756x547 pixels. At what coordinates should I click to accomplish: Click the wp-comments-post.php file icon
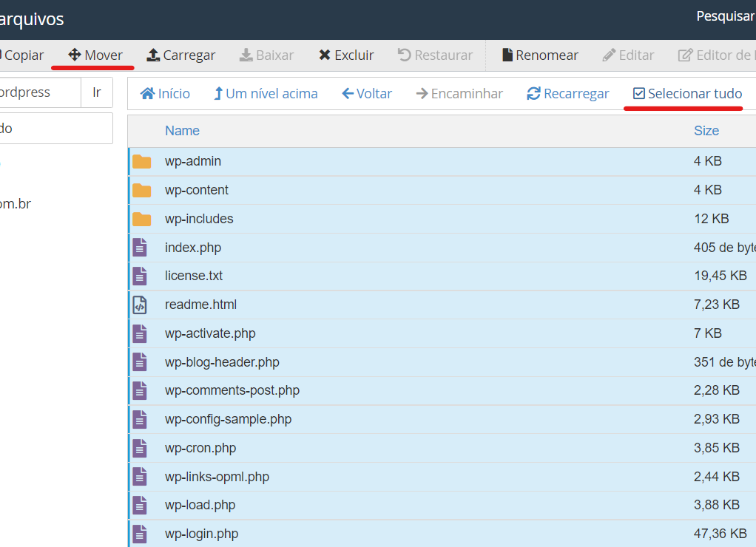pyautogui.click(x=140, y=391)
